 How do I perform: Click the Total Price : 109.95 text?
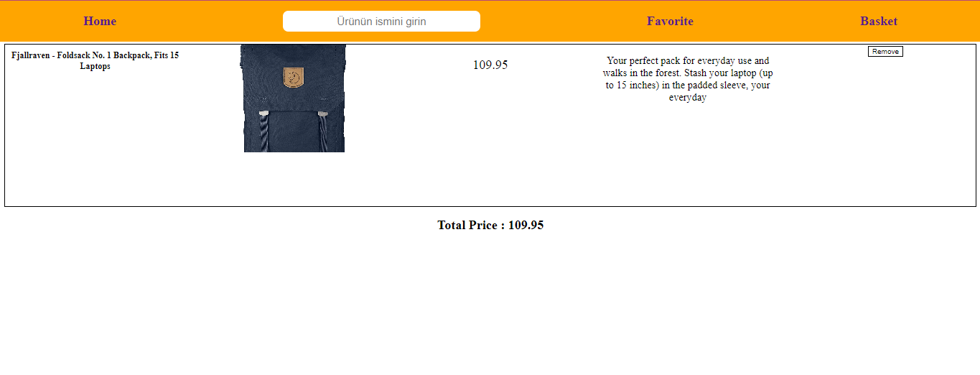click(x=490, y=225)
